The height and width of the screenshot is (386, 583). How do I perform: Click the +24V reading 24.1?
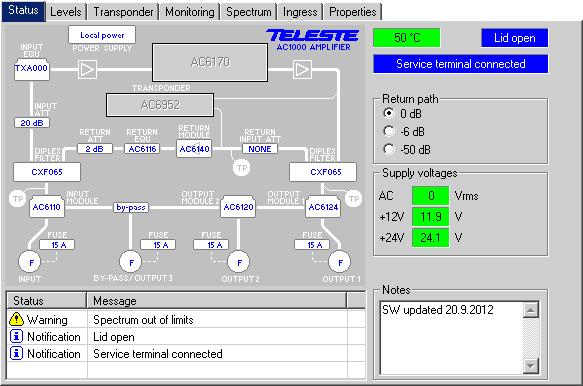click(431, 238)
